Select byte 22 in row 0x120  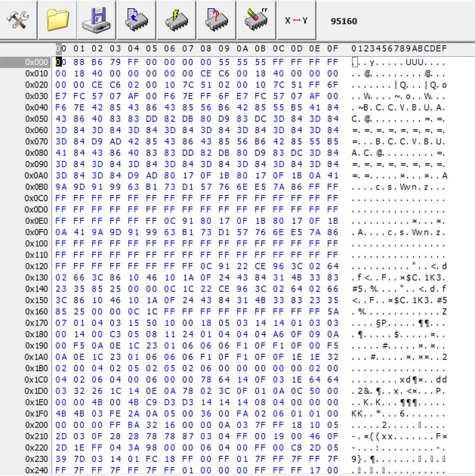point(242,266)
